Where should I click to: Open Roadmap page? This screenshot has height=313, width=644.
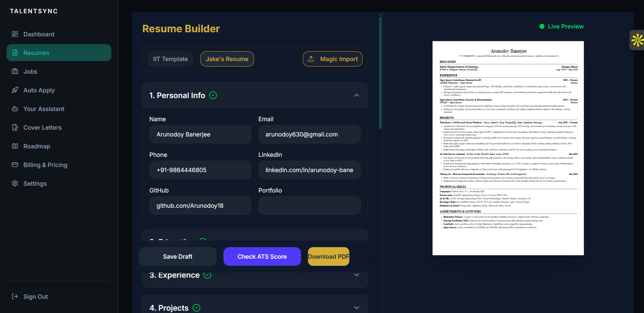click(x=59, y=146)
